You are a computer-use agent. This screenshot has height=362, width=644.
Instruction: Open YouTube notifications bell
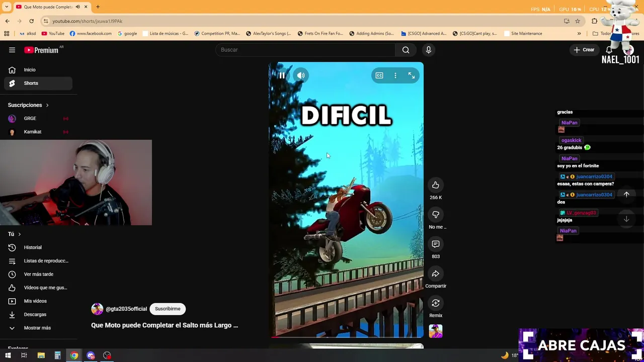point(609,50)
